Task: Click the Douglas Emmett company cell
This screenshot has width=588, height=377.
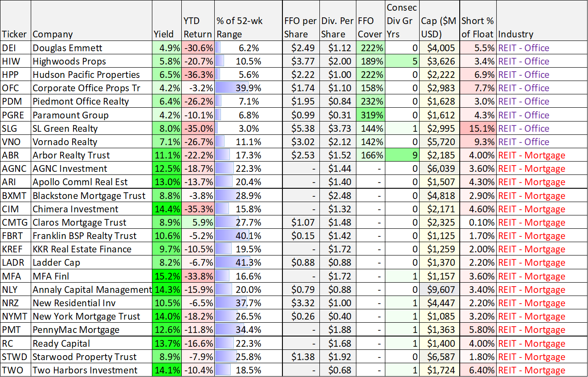Action: point(91,48)
